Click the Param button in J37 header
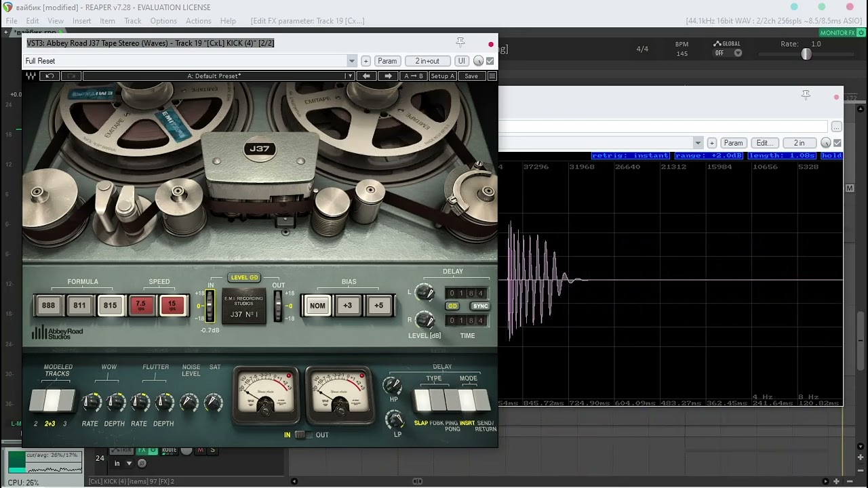The image size is (868, 488). point(387,61)
